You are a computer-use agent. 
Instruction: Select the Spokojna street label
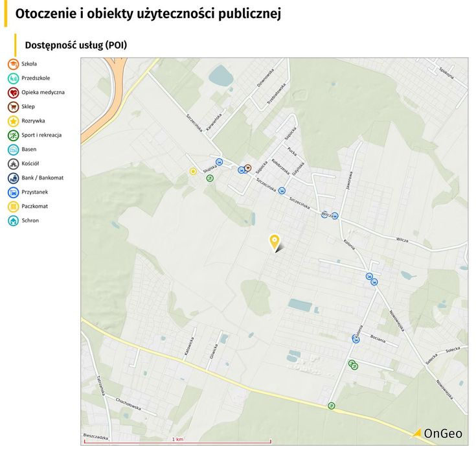tap(446, 73)
